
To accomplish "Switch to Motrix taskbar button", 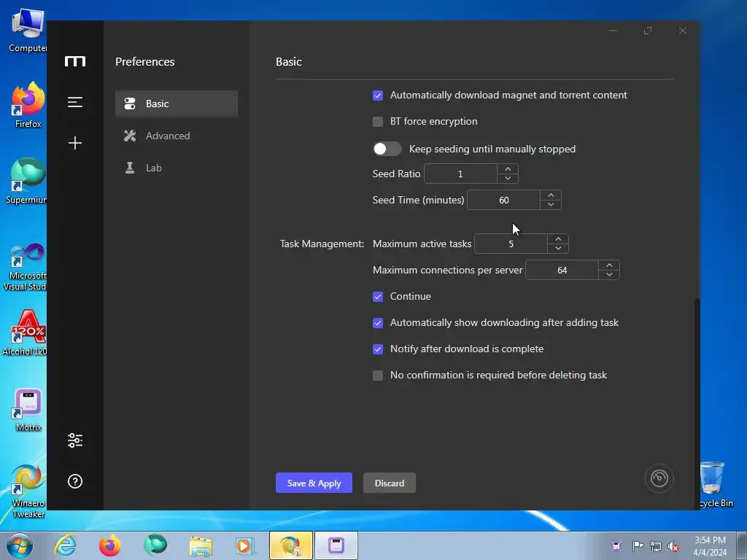I will 336,545.
